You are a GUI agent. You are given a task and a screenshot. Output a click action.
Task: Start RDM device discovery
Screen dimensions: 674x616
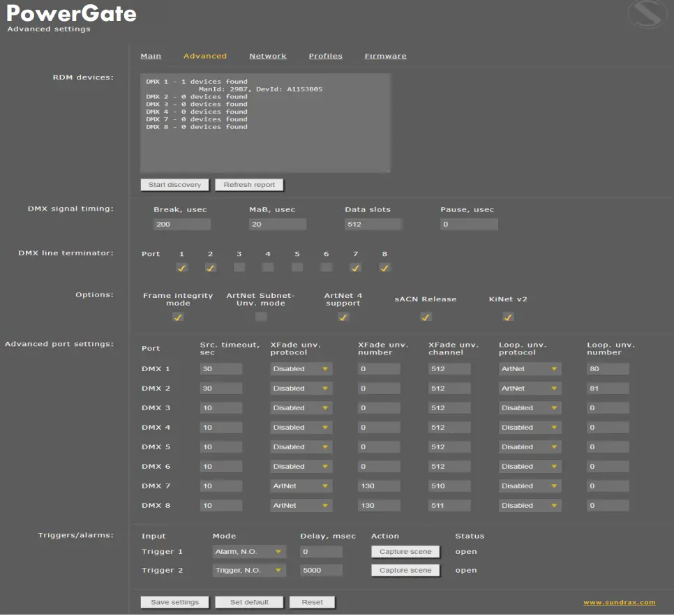point(174,184)
